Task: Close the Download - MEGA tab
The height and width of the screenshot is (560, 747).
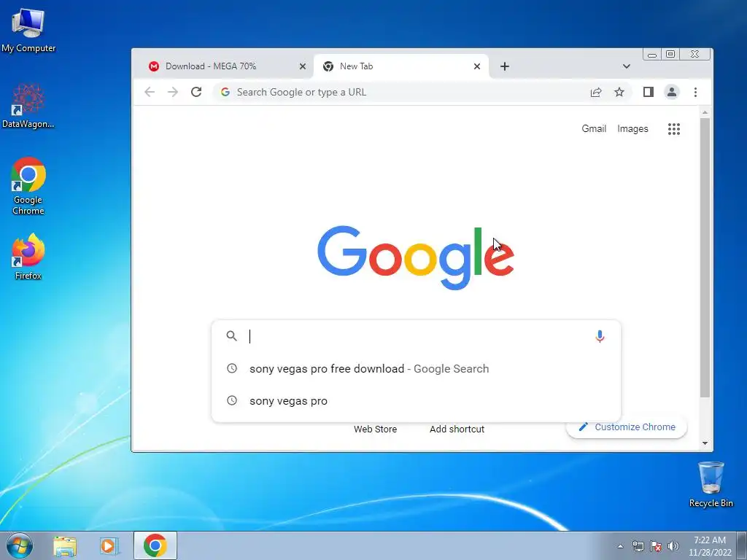Action: (303, 66)
